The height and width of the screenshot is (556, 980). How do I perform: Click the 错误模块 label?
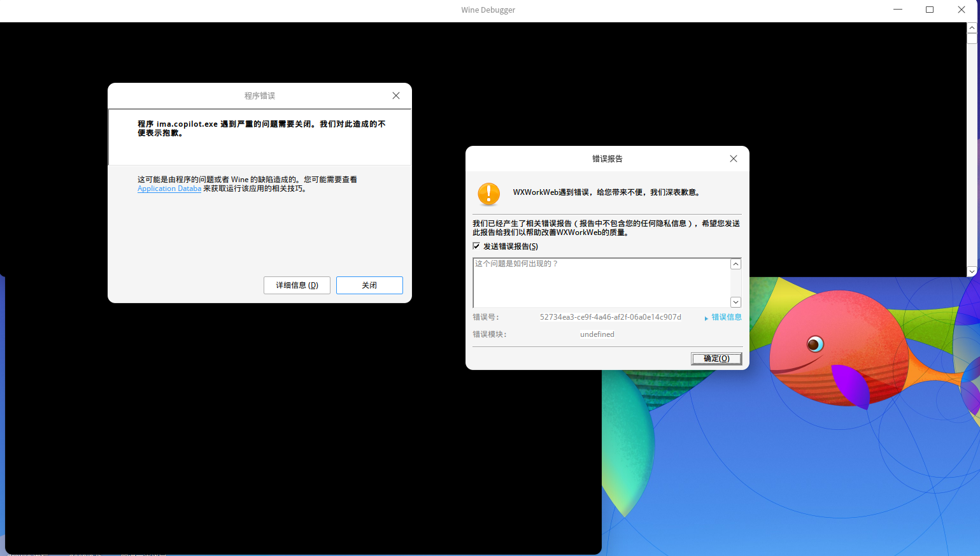[x=490, y=334]
